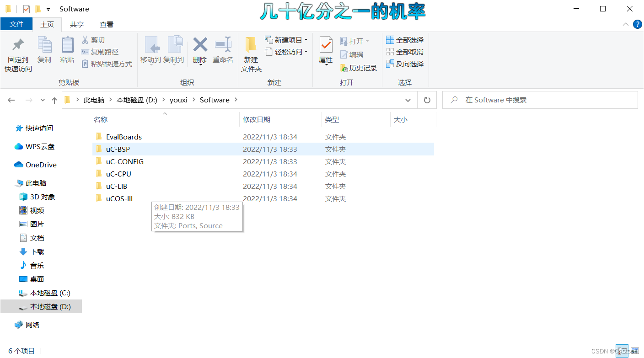Select the uC-CPU folder
This screenshot has height=358, width=644.
point(118,174)
